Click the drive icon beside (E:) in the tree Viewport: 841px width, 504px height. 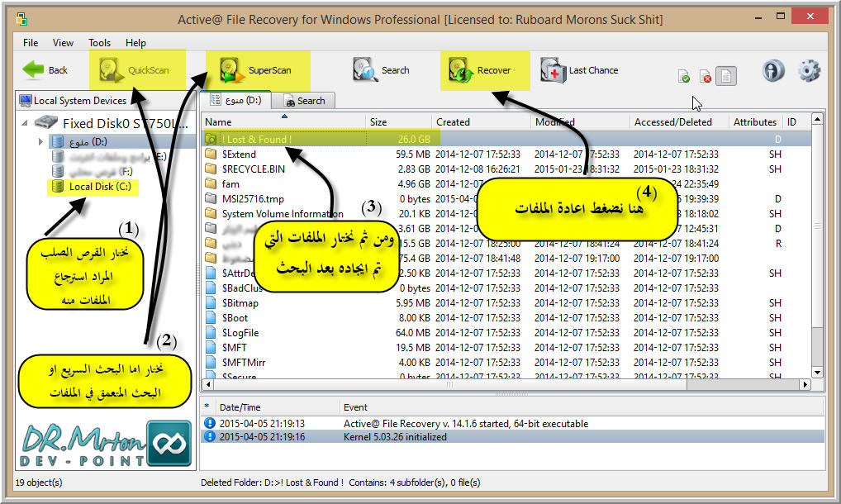click(x=57, y=156)
